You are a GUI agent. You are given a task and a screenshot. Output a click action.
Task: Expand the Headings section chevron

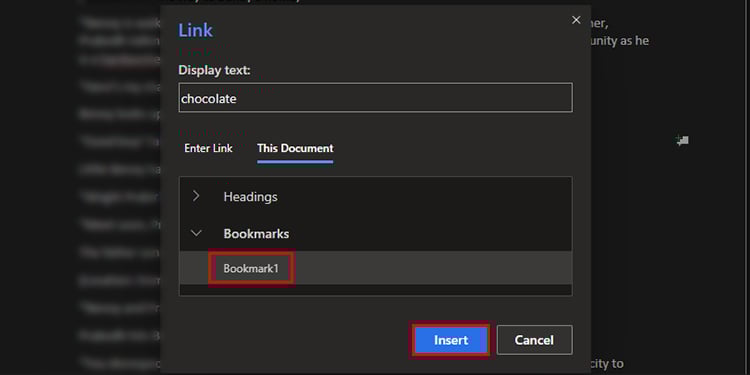(196, 196)
